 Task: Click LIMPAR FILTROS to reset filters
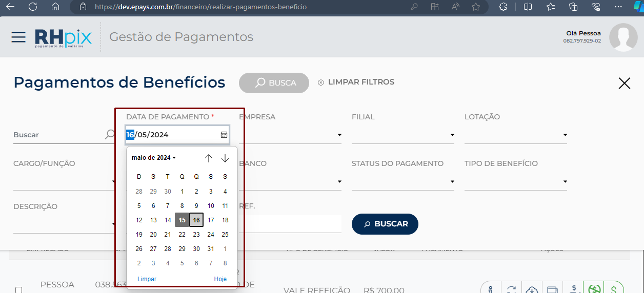tap(356, 82)
